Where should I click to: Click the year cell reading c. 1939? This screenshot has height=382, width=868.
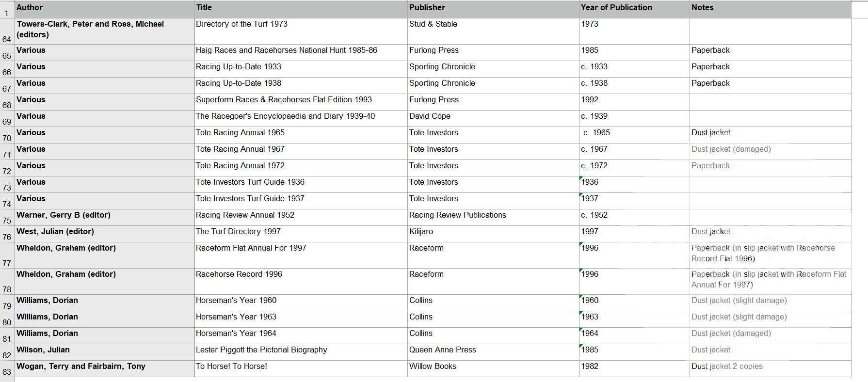634,119
